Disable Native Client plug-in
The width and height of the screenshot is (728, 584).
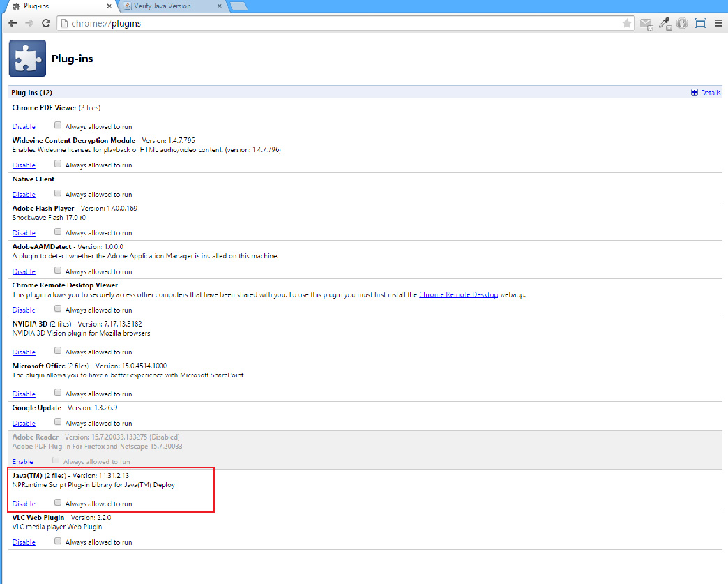(x=24, y=194)
